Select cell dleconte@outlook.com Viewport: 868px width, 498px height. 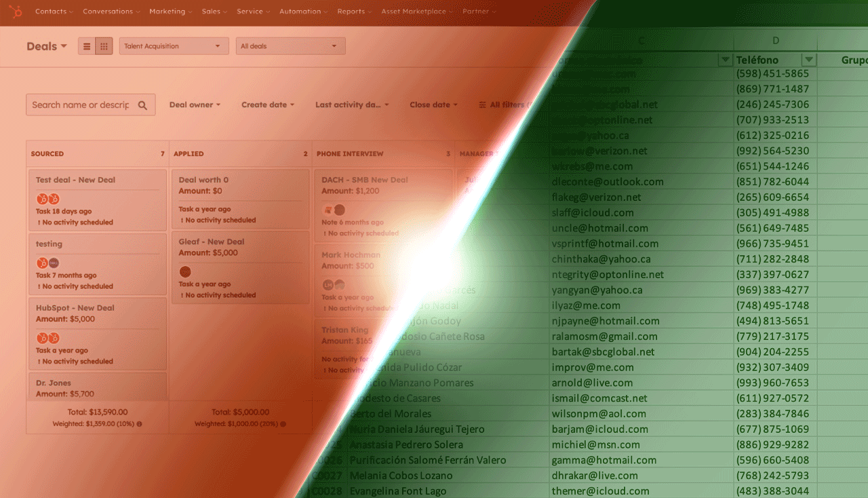[x=641, y=182]
